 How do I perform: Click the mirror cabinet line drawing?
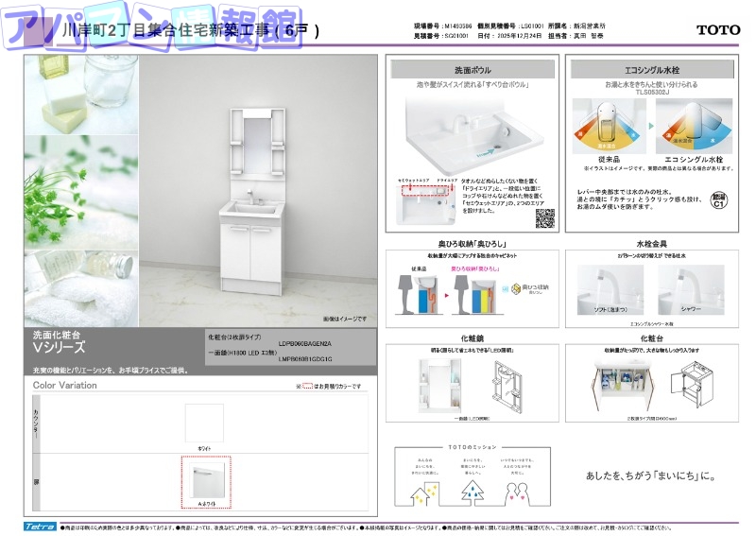[x=507, y=387]
